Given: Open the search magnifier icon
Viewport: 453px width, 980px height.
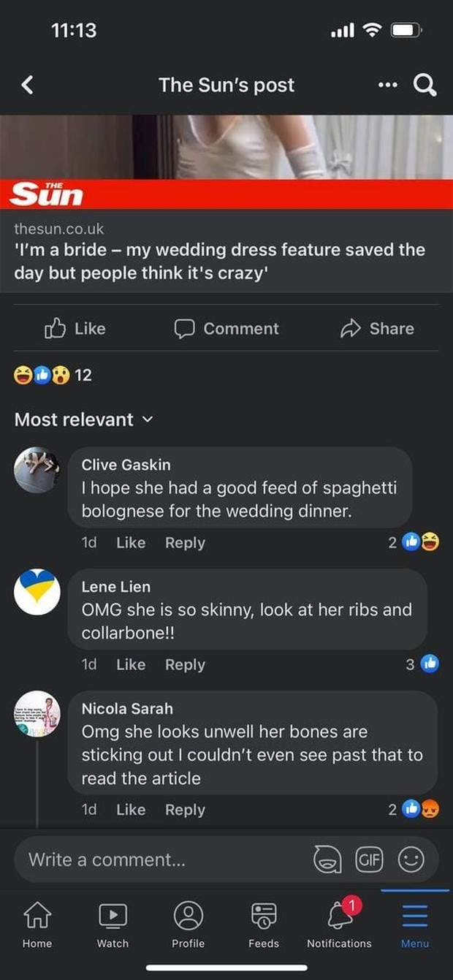Looking at the screenshot, I should click(x=425, y=86).
